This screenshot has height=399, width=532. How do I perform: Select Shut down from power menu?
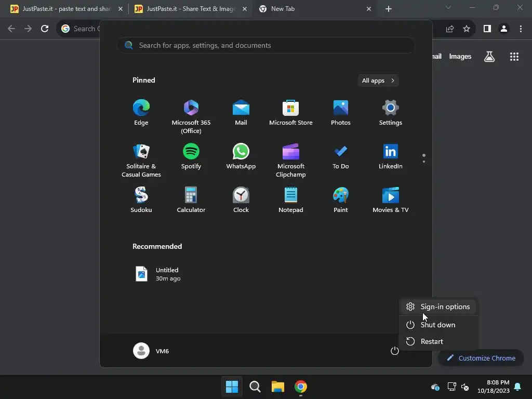[438, 325]
